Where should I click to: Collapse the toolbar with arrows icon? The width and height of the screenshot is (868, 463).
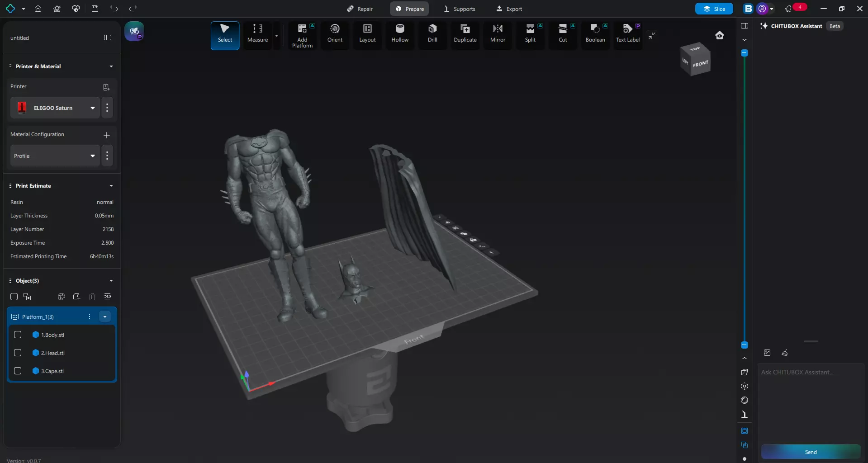point(652,35)
